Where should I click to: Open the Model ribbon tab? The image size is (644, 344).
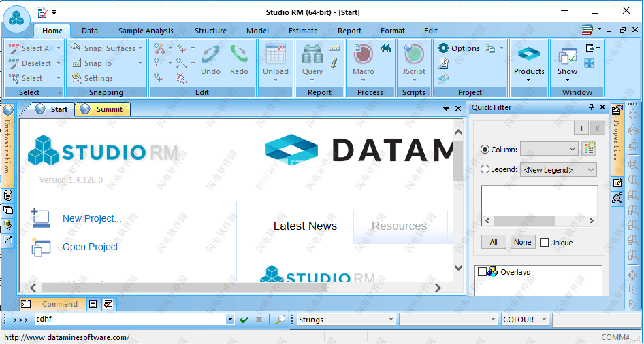257,31
